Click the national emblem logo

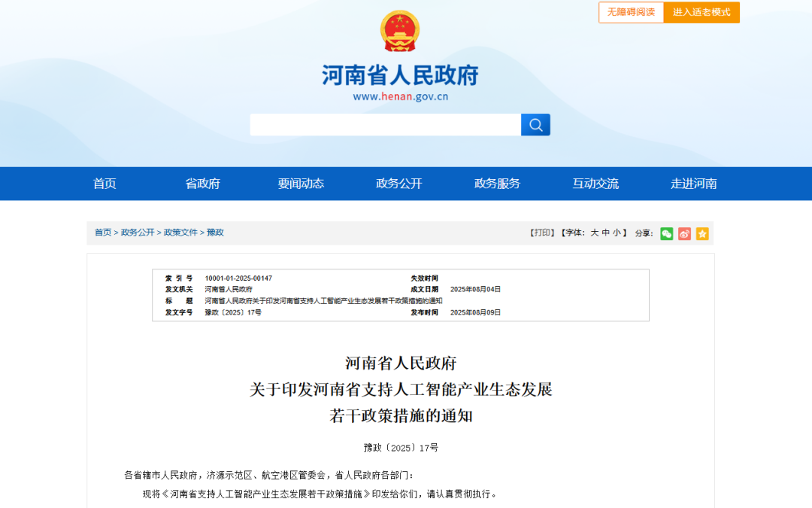(400, 32)
